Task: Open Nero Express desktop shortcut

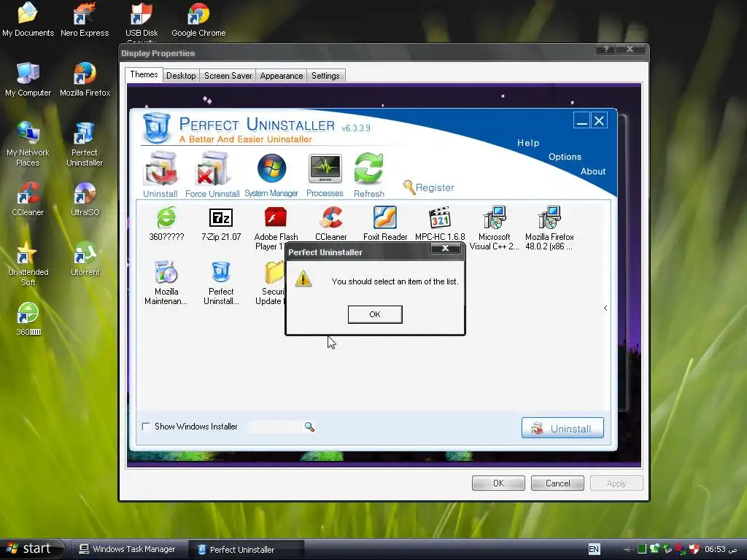Action: coord(85,20)
